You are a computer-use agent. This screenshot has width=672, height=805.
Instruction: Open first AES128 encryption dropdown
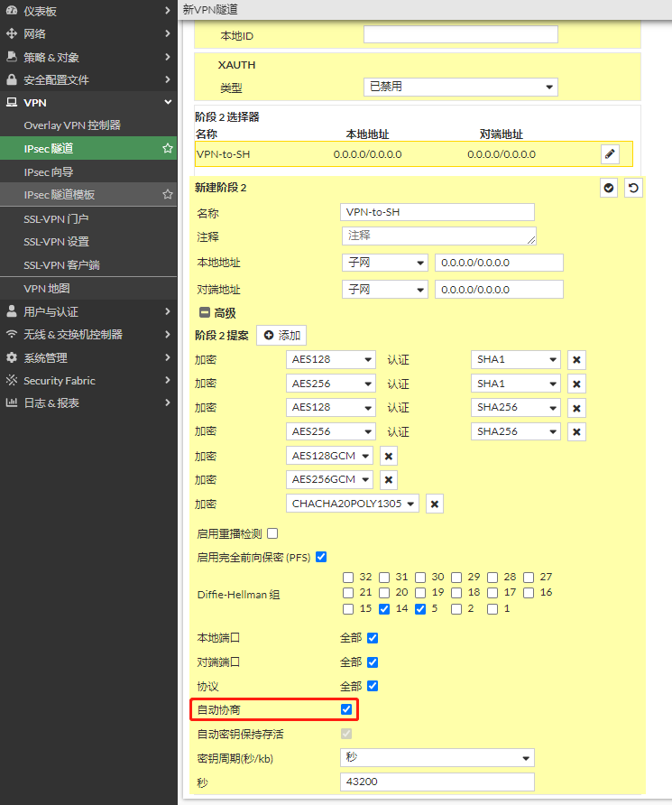[x=331, y=359]
